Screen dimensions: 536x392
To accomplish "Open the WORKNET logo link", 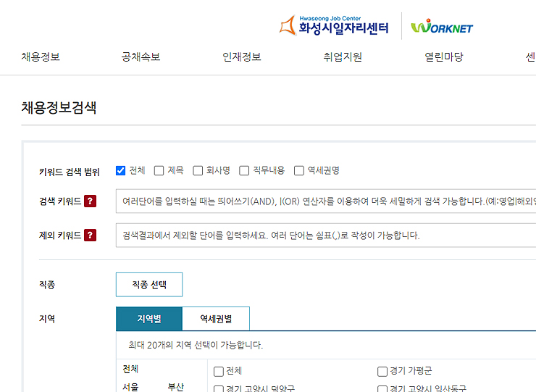I will (x=442, y=26).
